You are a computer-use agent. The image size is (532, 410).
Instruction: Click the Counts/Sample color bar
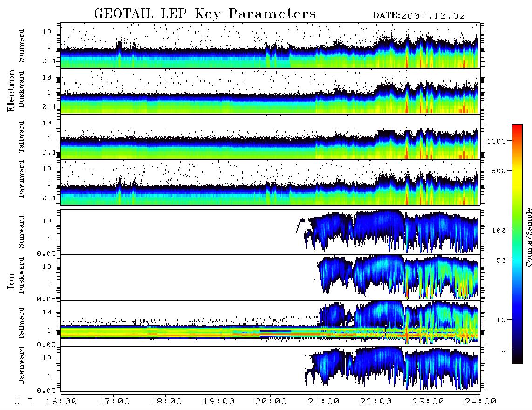[x=517, y=244]
